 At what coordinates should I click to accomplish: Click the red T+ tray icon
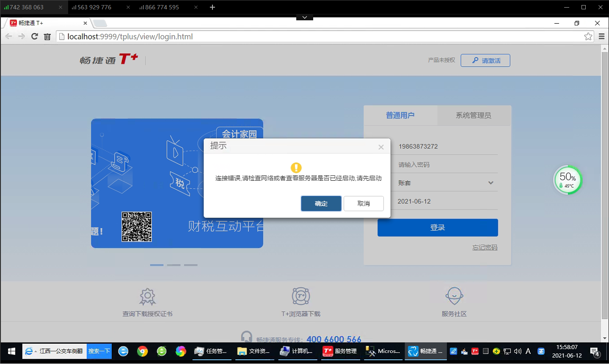(x=475, y=351)
